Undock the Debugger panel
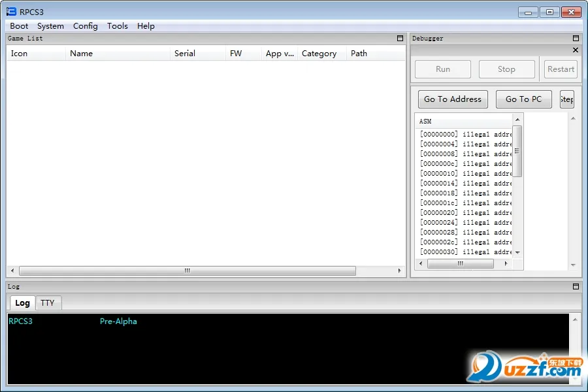Screen dimensions: 588x392 tap(576, 39)
